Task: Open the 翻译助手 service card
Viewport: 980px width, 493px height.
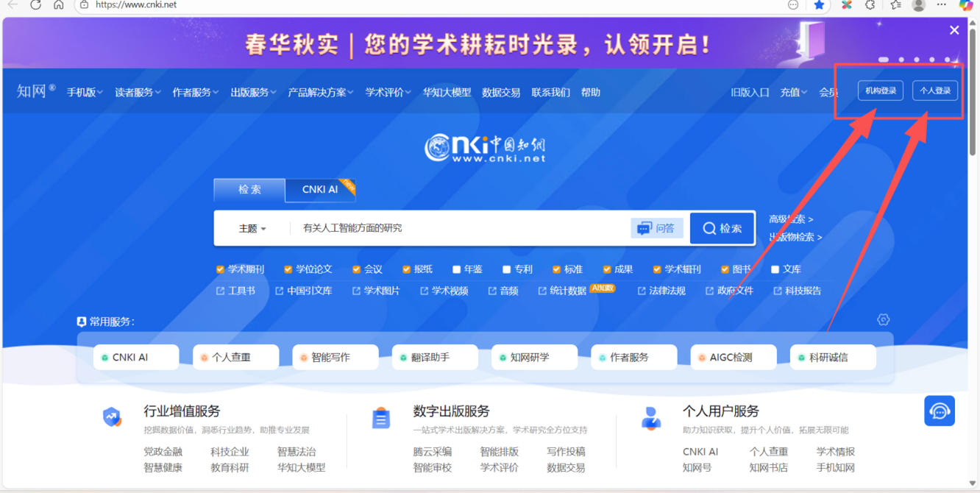Action: [x=435, y=357]
